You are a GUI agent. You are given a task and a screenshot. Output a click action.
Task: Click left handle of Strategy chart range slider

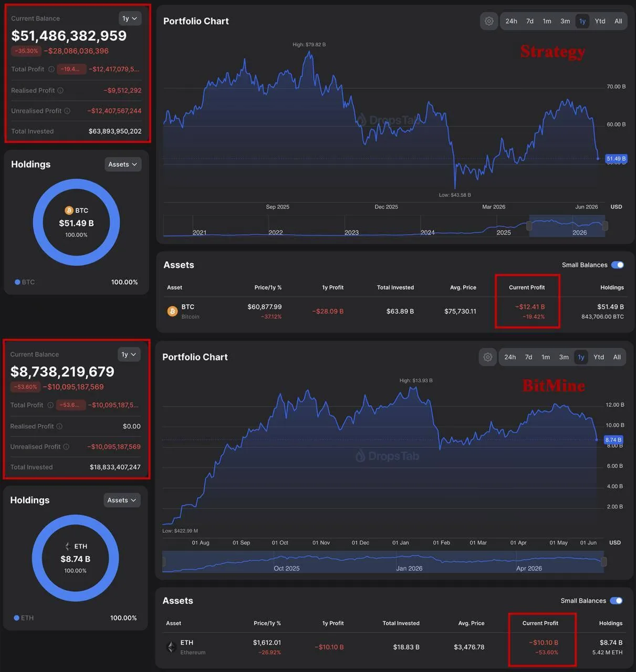click(x=529, y=226)
